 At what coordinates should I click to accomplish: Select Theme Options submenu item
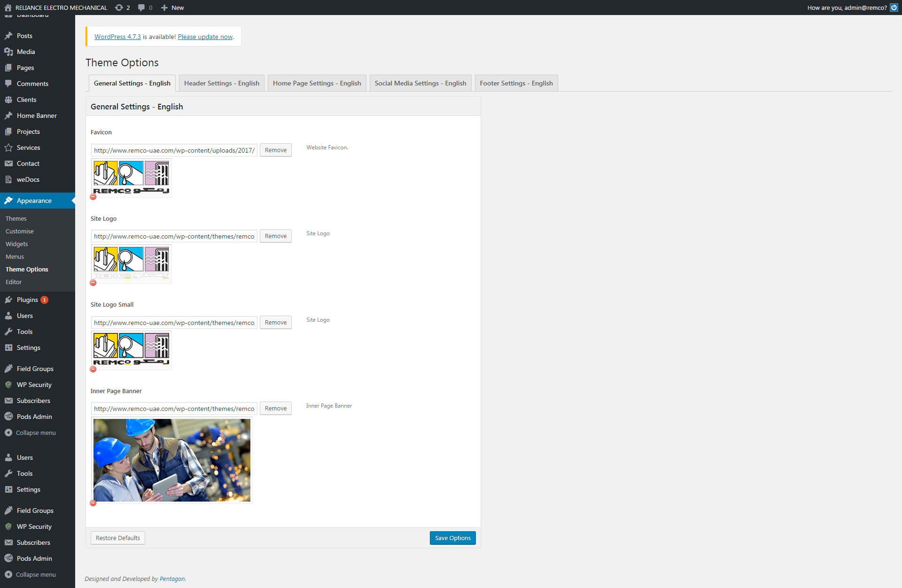tap(27, 269)
